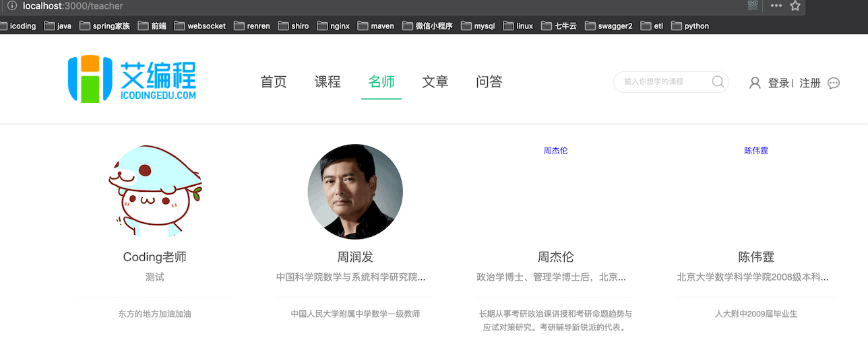Image resolution: width=868 pixels, height=354 pixels.
Task: Open the 文章 nav tab
Action: point(435,82)
